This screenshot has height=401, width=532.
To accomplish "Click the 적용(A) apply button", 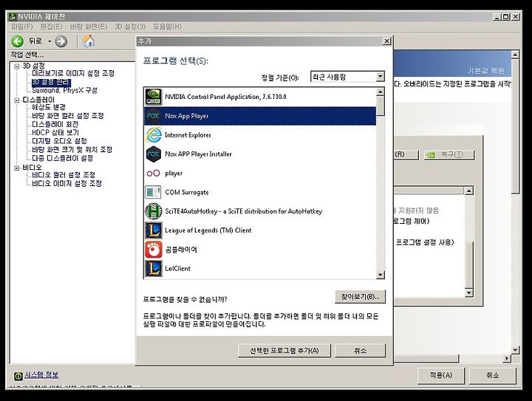I will point(440,375).
